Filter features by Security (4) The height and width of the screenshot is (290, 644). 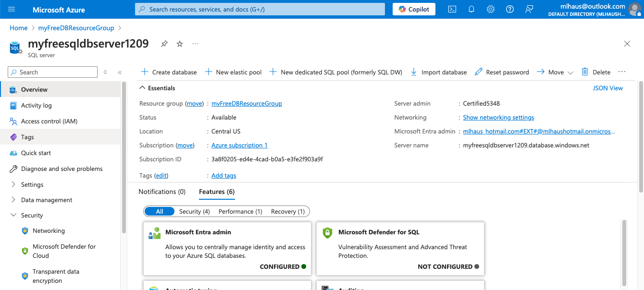[194, 211]
